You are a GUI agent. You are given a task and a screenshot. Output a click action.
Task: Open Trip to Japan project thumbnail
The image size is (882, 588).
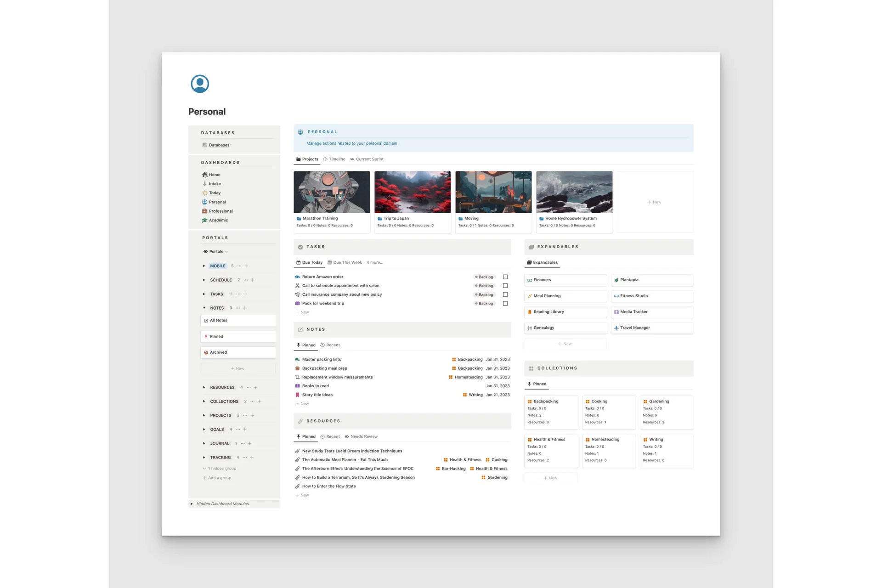click(x=412, y=192)
